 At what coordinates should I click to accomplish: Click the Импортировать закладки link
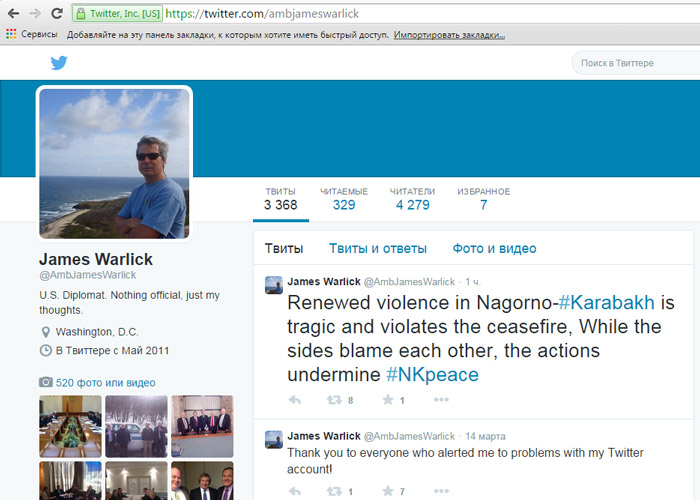449,35
